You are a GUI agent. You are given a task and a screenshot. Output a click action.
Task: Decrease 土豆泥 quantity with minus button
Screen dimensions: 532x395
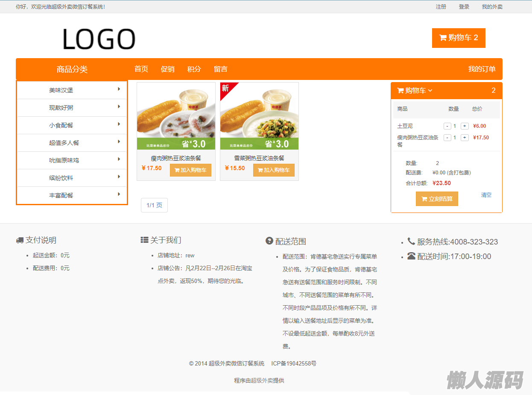coord(447,126)
